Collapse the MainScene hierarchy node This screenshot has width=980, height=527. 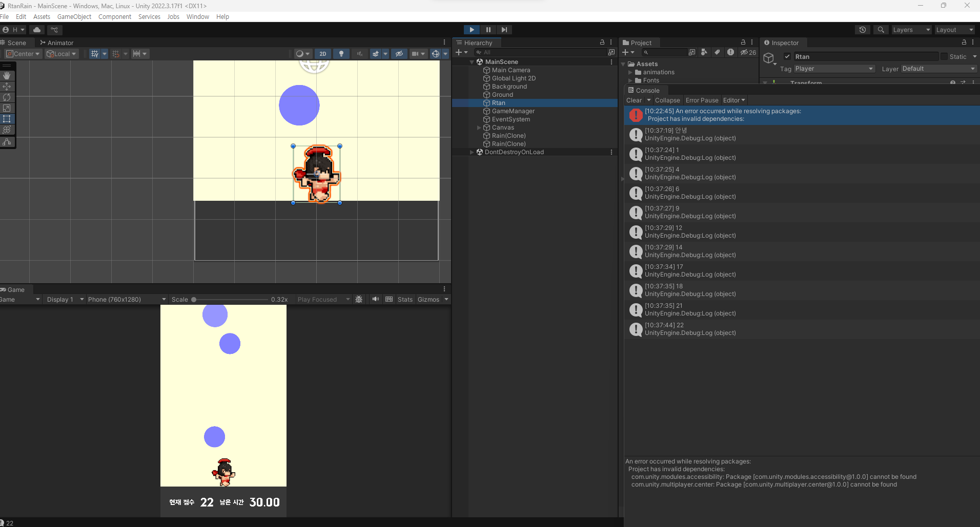[472, 62]
